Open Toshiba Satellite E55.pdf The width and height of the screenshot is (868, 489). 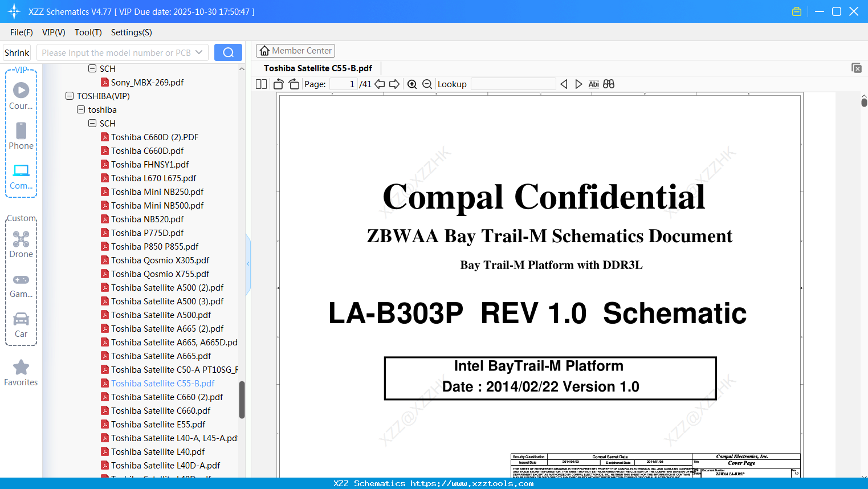click(x=158, y=424)
